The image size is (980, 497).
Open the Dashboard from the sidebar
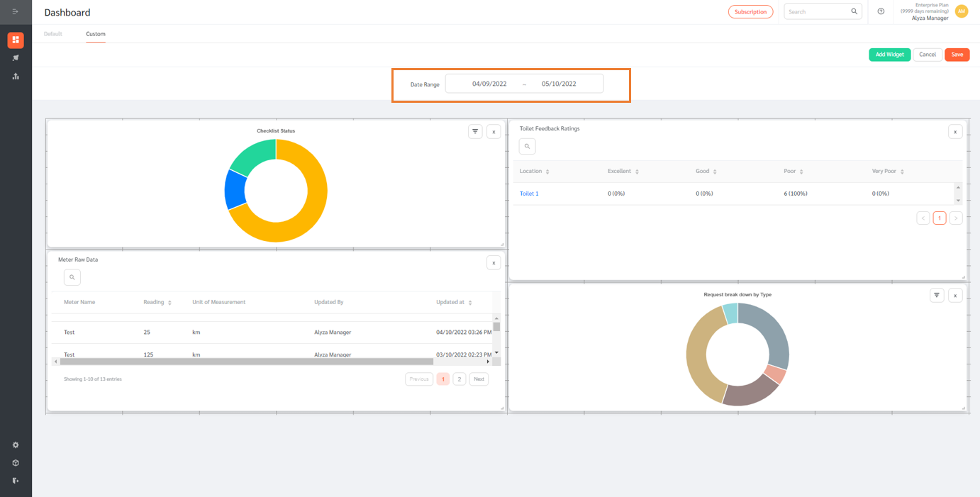[x=15, y=40]
